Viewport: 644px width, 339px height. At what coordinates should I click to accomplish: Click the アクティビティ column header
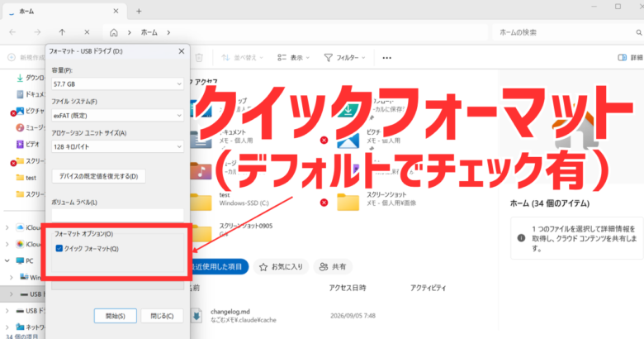[x=428, y=288]
